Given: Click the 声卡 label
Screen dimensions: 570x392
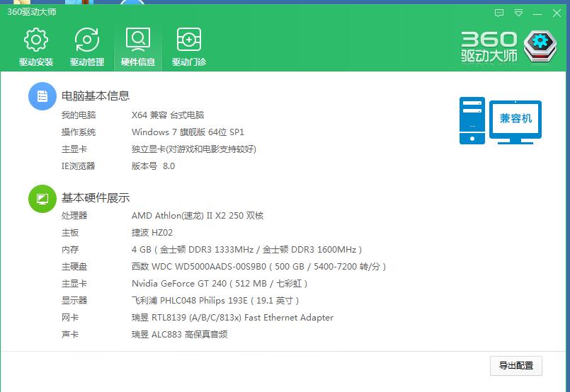Looking at the screenshot, I should click(x=70, y=334).
